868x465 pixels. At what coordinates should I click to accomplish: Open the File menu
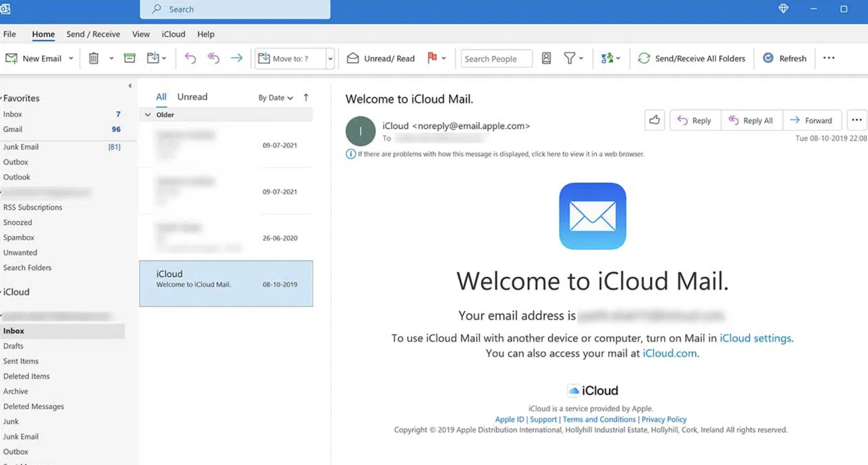click(x=10, y=34)
